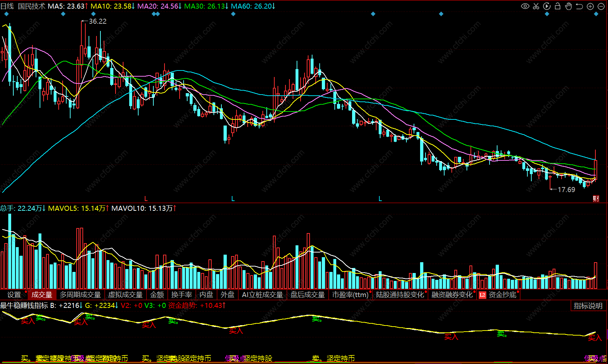Click the MAVOL10: 15.13万 label
The image size is (608, 364).
144,208
